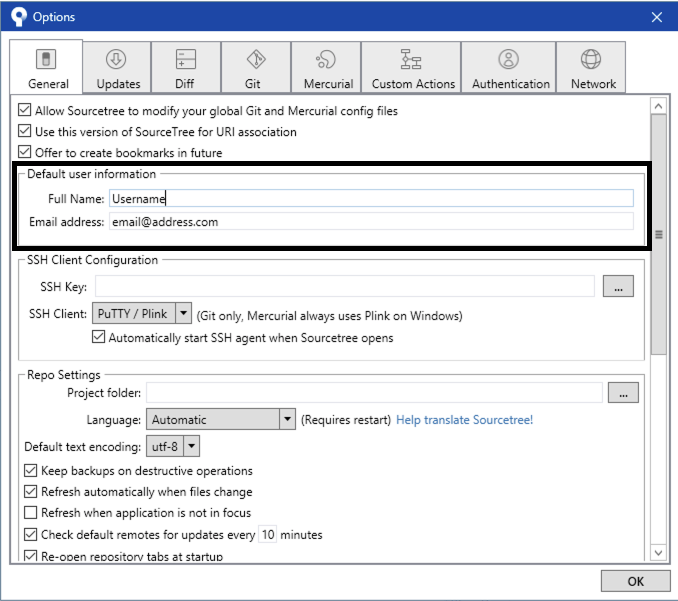
Task: Switch to the Updates tab
Action: [117, 67]
